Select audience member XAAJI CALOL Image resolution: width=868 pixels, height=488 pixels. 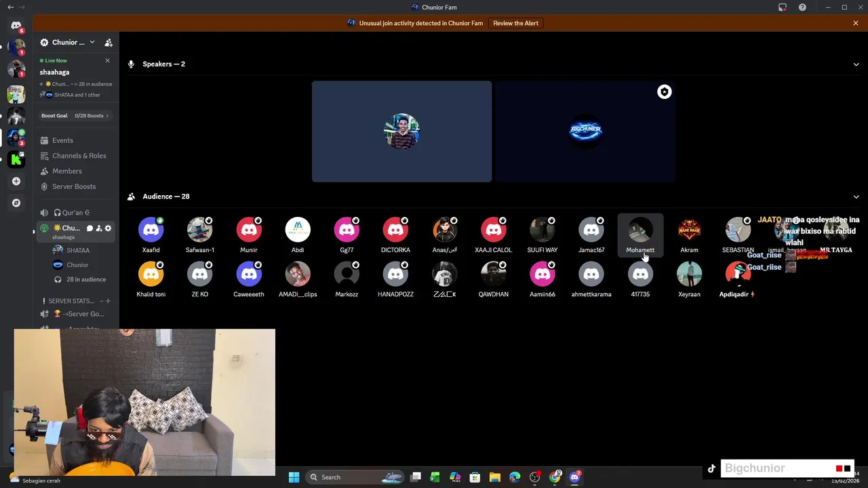(494, 235)
